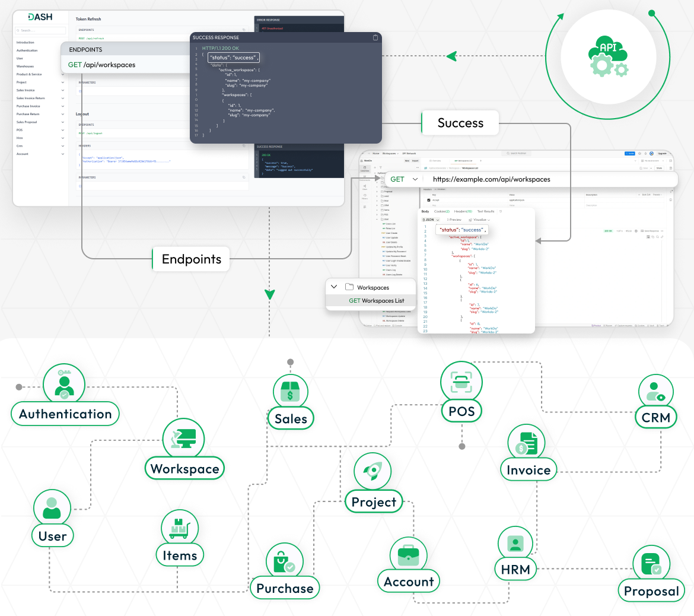This screenshot has width=694, height=616.
Task: Open Warehouses in the DASH sidebar
Action: point(26,66)
